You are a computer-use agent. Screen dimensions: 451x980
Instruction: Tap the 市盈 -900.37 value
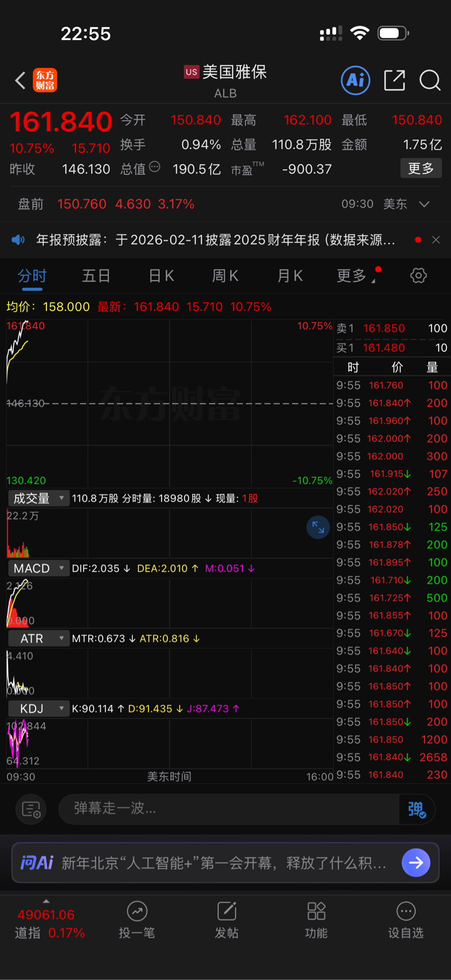[307, 169]
